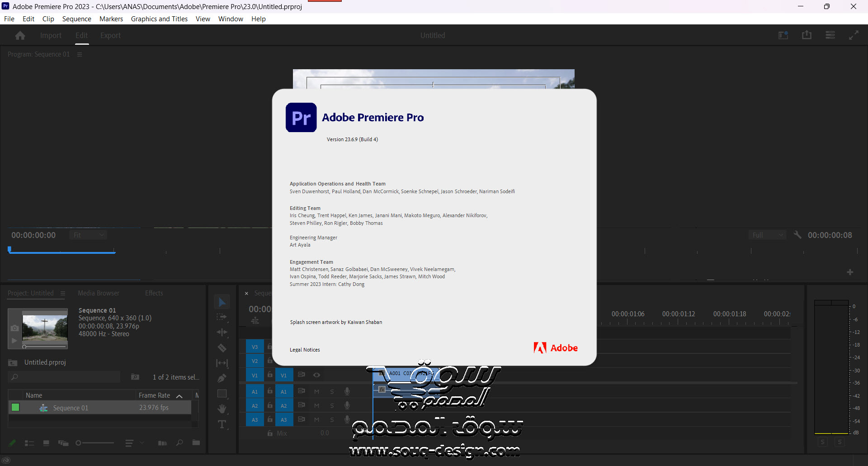Create a New Bin folder icon
Viewport: 868px width, 466px height.
(x=196, y=442)
